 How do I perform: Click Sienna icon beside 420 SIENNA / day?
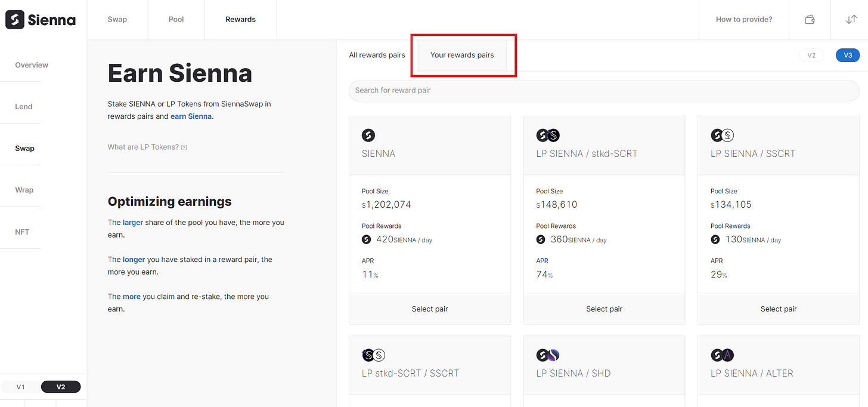pos(366,239)
